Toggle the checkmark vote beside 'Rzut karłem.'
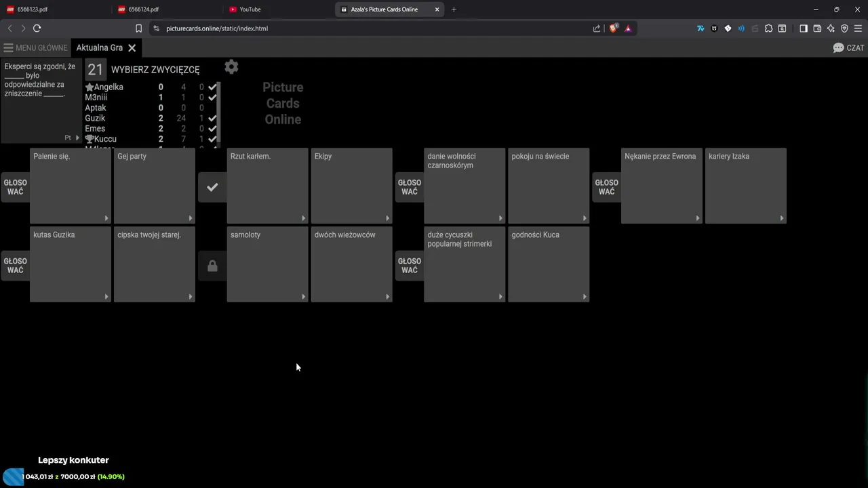The image size is (868, 488). [x=212, y=187]
